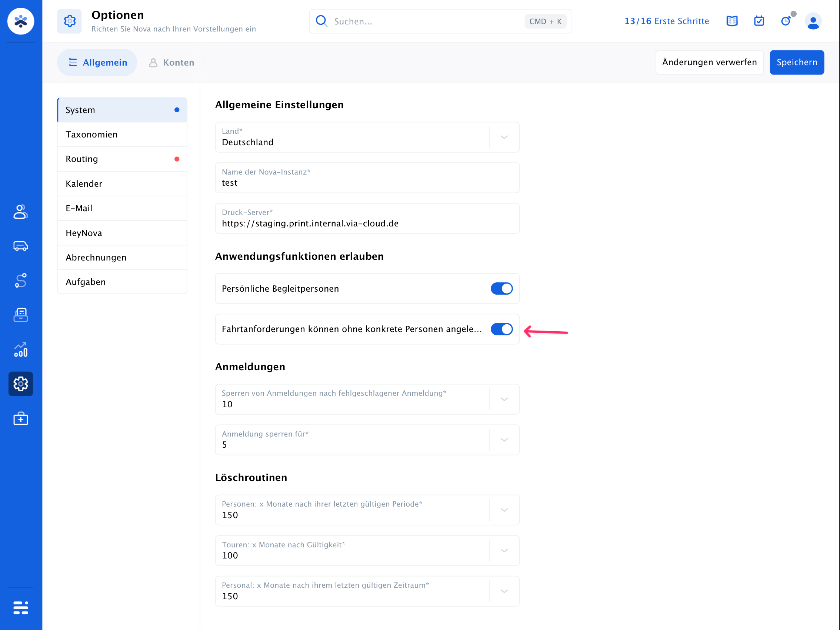Switch to the Allgemein tab
Viewport: 840px width, 630px height.
(x=97, y=62)
